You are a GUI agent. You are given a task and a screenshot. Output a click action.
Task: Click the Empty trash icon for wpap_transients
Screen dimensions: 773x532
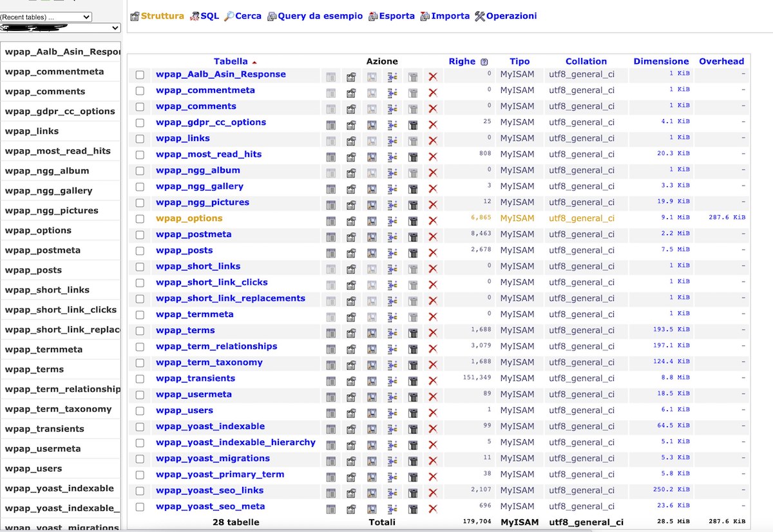click(413, 381)
